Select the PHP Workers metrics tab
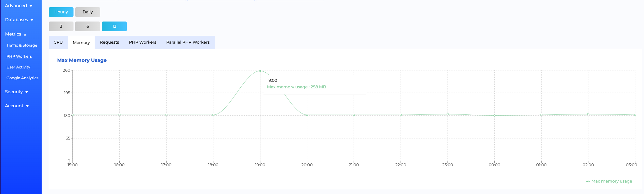The image size is (644, 194). [142, 42]
